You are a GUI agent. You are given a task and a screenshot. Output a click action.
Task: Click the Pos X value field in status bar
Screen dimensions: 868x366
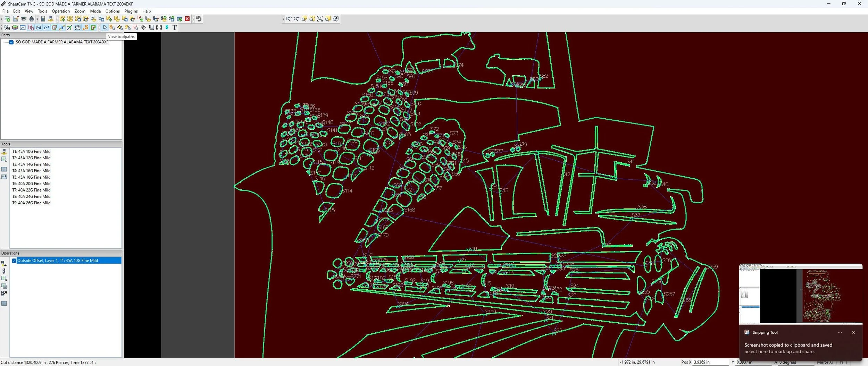click(710, 362)
